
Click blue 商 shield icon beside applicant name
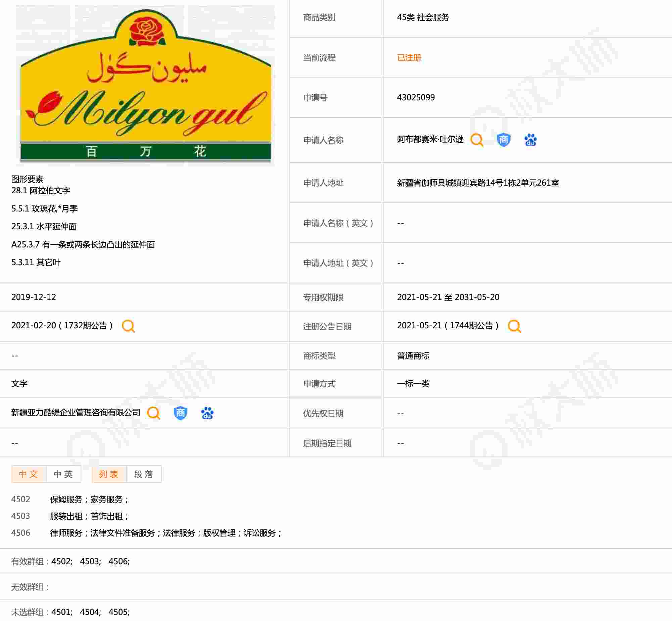(503, 140)
